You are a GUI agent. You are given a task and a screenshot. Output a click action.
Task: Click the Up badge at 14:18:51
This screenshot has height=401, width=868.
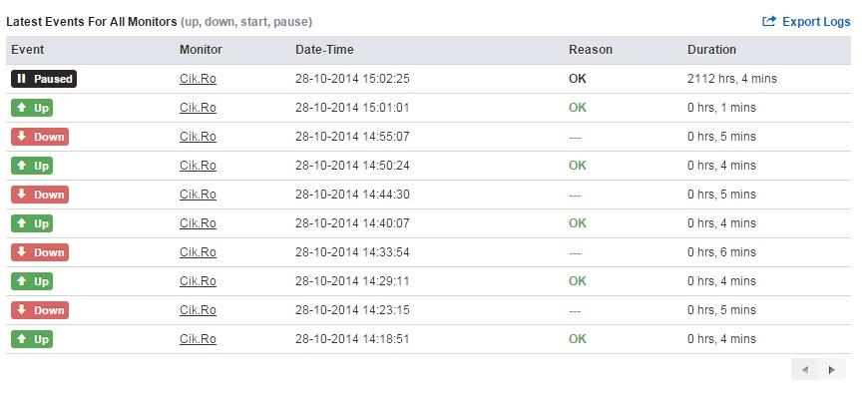tap(32, 339)
